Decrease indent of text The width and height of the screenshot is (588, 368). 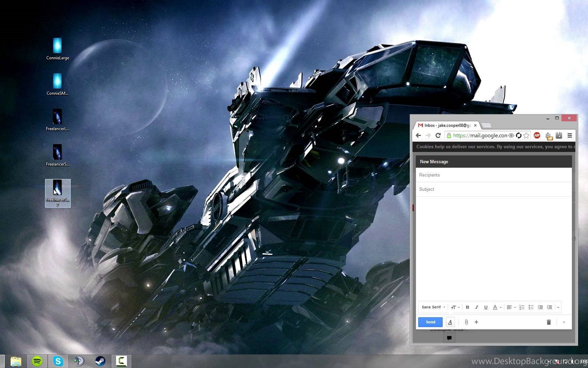tap(540, 307)
